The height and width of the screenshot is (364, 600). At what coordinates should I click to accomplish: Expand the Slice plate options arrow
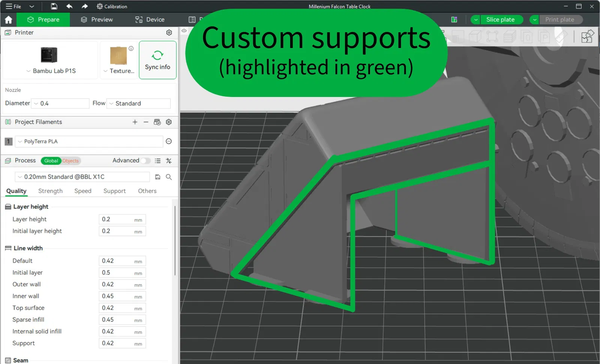pyautogui.click(x=475, y=19)
